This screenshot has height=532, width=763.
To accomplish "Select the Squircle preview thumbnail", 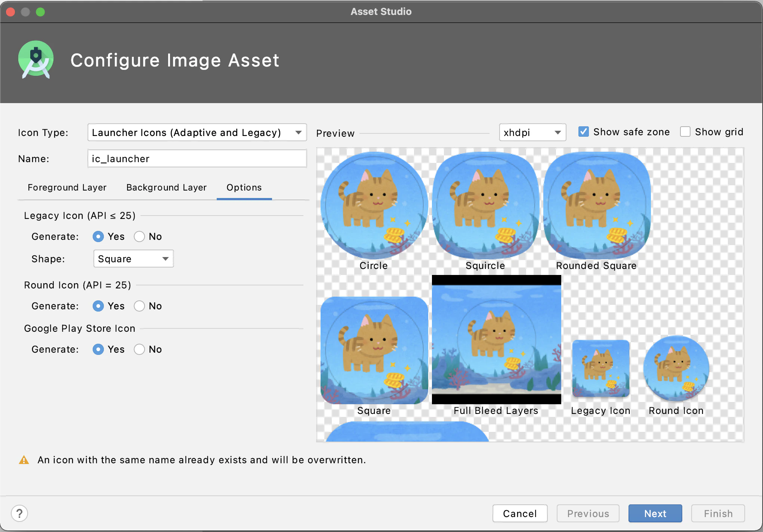I will pyautogui.click(x=485, y=205).
